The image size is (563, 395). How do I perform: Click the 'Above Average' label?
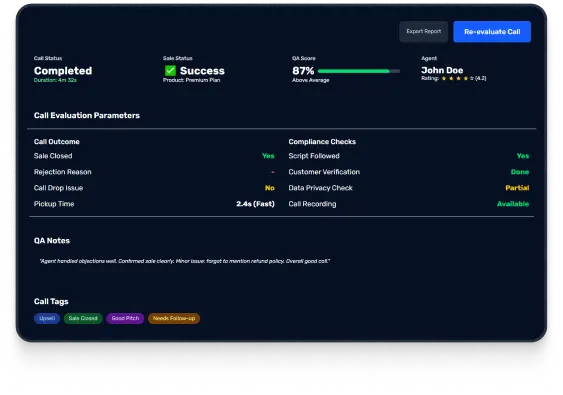311,80
